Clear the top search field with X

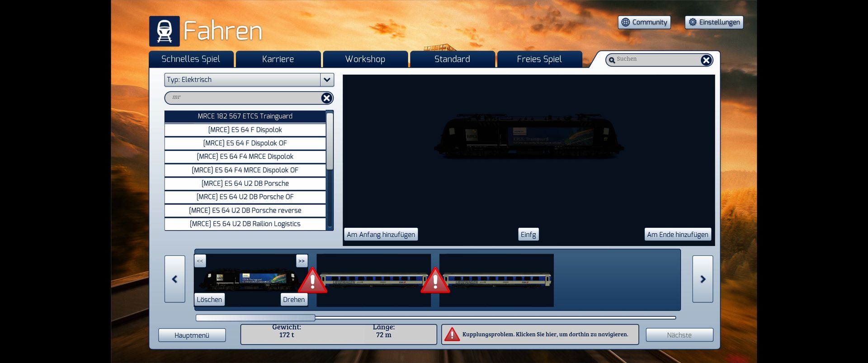[706, 60]
